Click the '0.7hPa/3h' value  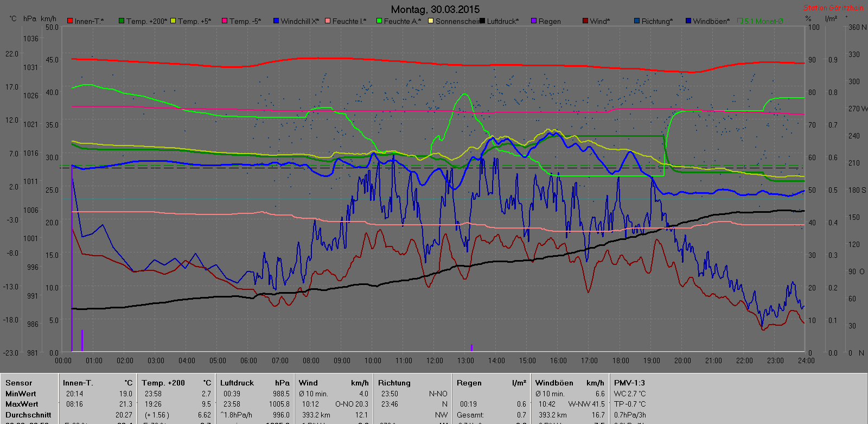[x=630, y=415]
